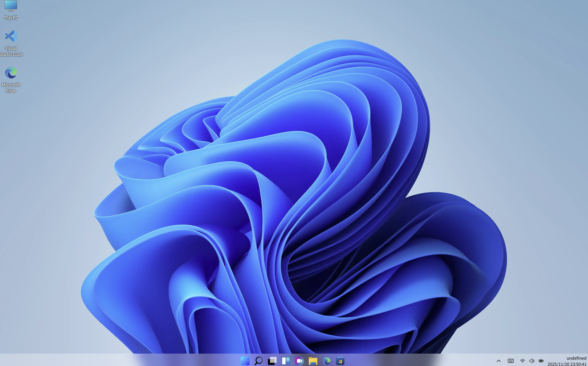The width and height of the screenshot is (588, 366).
Task: Open Windows Search
Action: coord(258,361)
